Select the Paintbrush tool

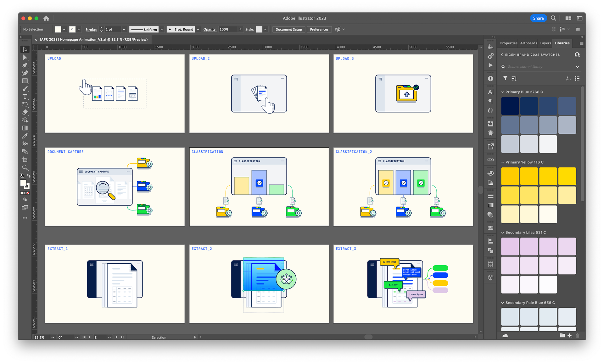25,89
